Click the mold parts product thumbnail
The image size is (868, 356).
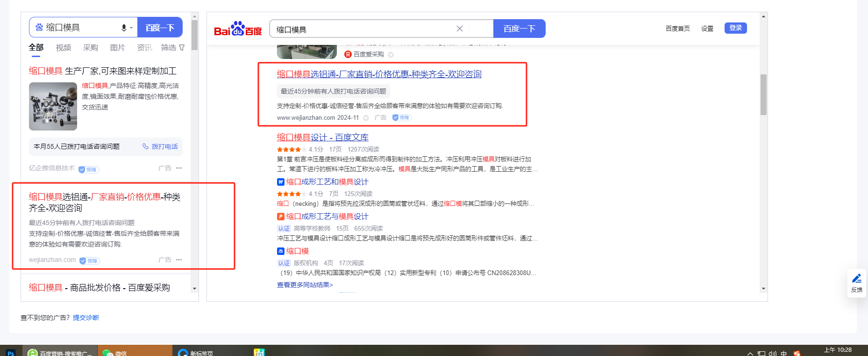tap(53, 106)
